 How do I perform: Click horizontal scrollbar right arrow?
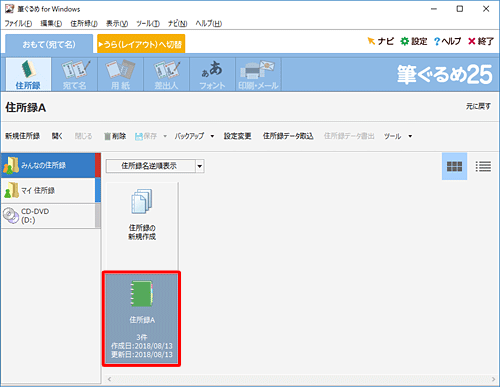pyautogui.click(x=494, y=379)
